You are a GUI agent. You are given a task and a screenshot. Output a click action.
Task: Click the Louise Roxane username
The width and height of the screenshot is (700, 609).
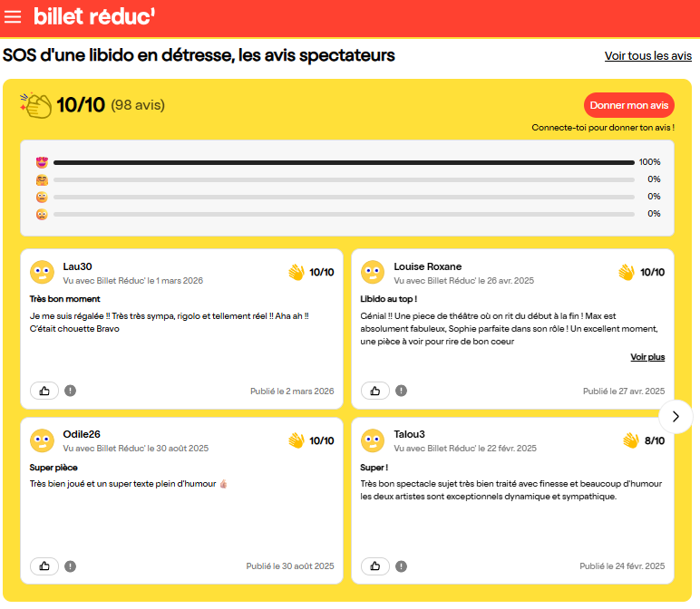(427, 266)
